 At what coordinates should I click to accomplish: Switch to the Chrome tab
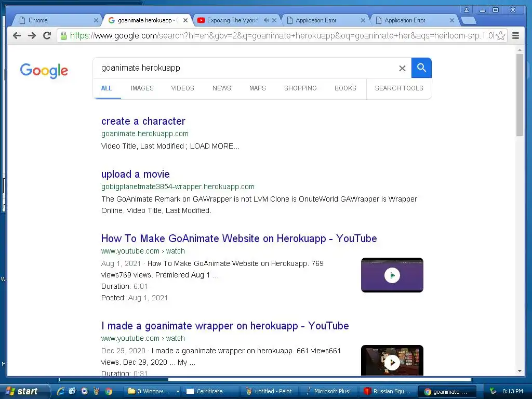coord(56,20)
